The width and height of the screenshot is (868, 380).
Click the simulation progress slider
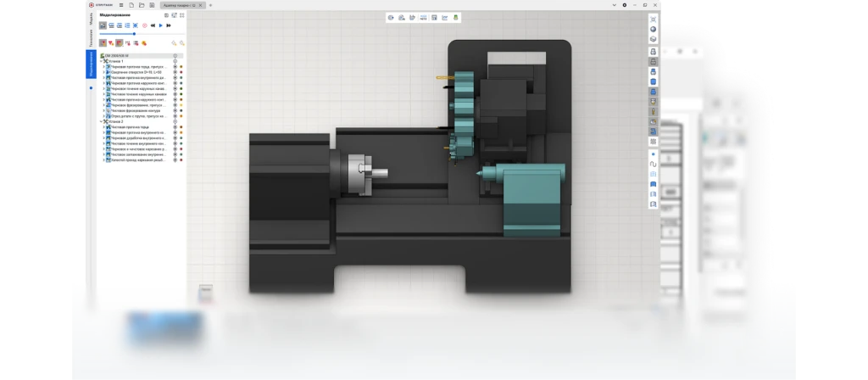119,34
